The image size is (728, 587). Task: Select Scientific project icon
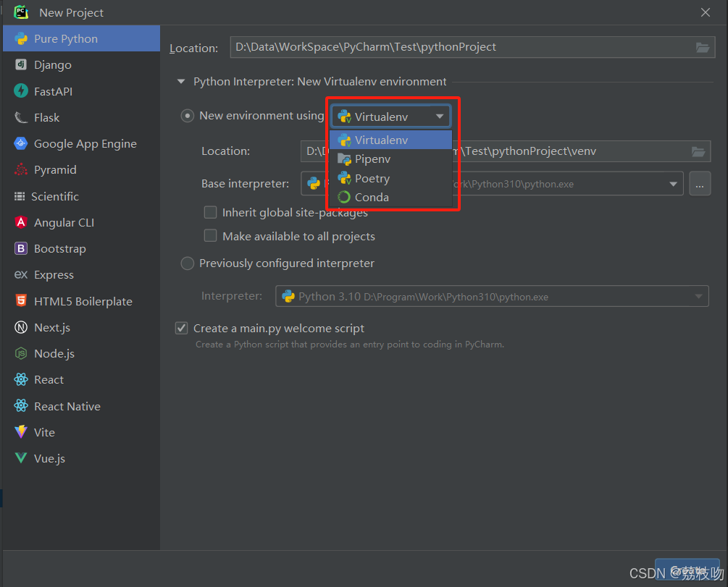(20, 196)
